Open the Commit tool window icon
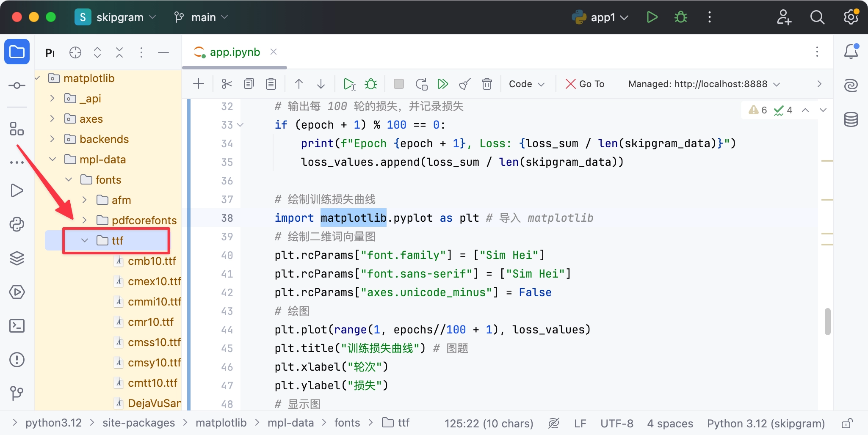The height and width of the screenshot is (435, 868). (17, 85)
